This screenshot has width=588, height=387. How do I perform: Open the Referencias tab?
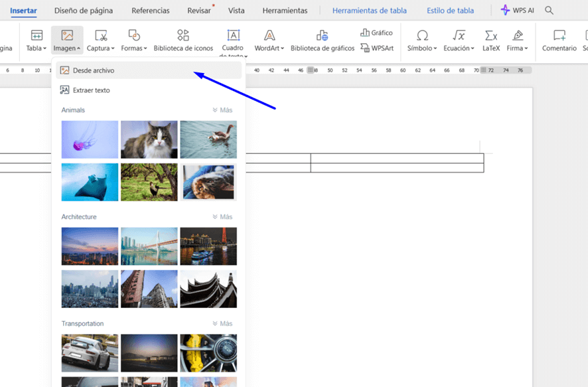tap(150, 11)
